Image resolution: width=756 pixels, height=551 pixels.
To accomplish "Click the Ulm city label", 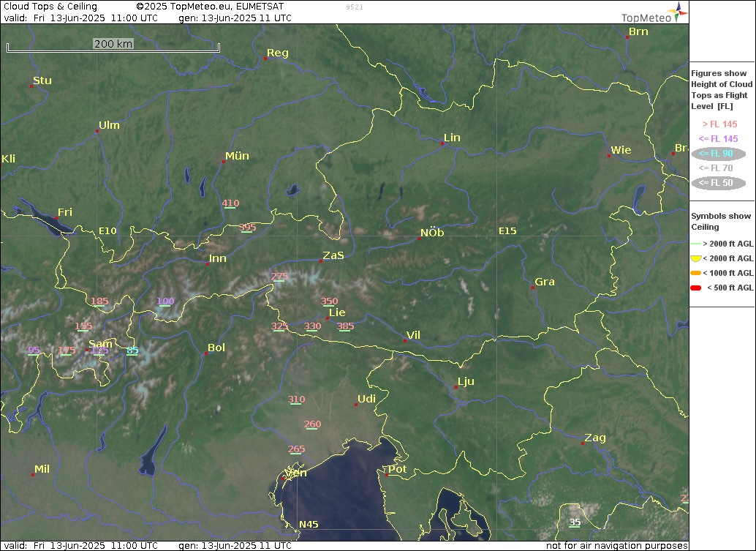I will click(x=109, y=125).
